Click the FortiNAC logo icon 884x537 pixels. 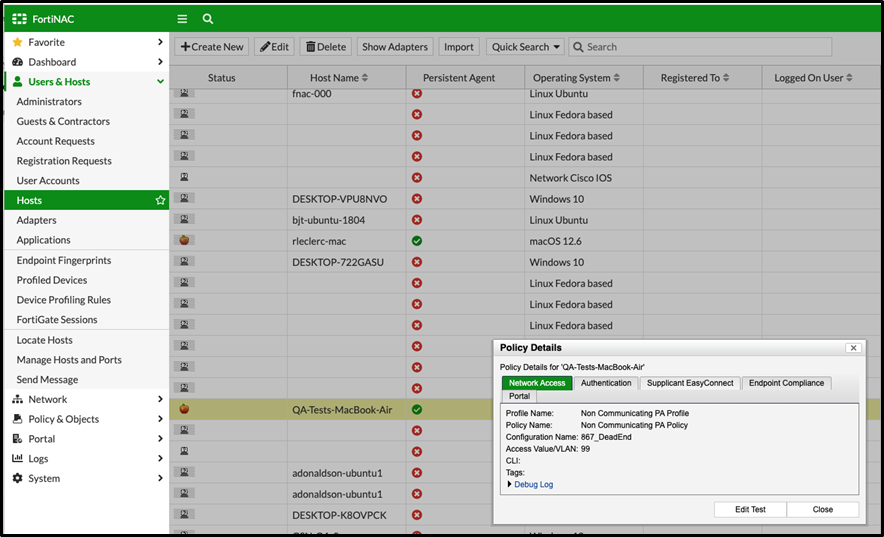tap(19, 18)
